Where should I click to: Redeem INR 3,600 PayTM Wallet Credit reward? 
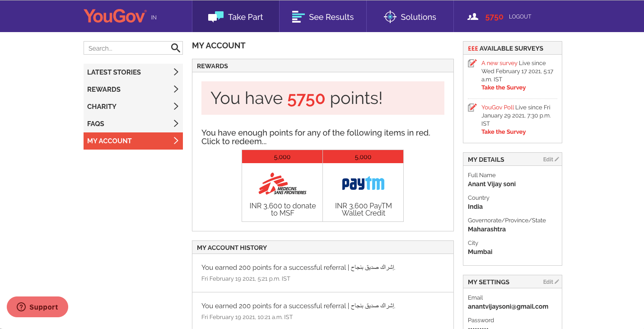(x=363, y=186)
